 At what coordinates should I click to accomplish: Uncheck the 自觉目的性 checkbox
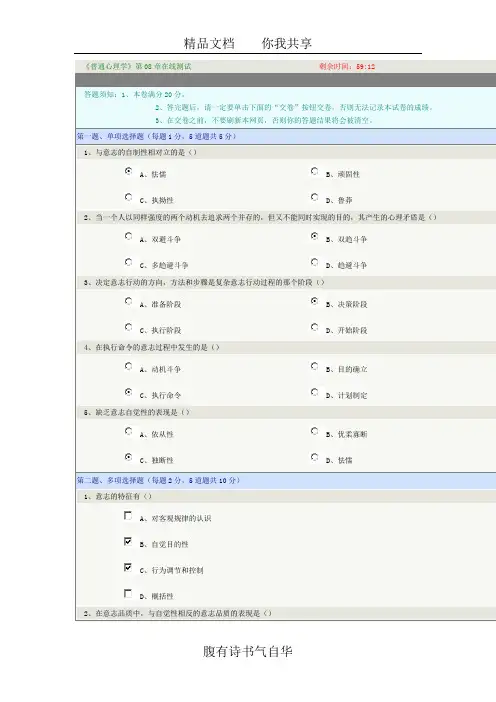click(128, 542)
